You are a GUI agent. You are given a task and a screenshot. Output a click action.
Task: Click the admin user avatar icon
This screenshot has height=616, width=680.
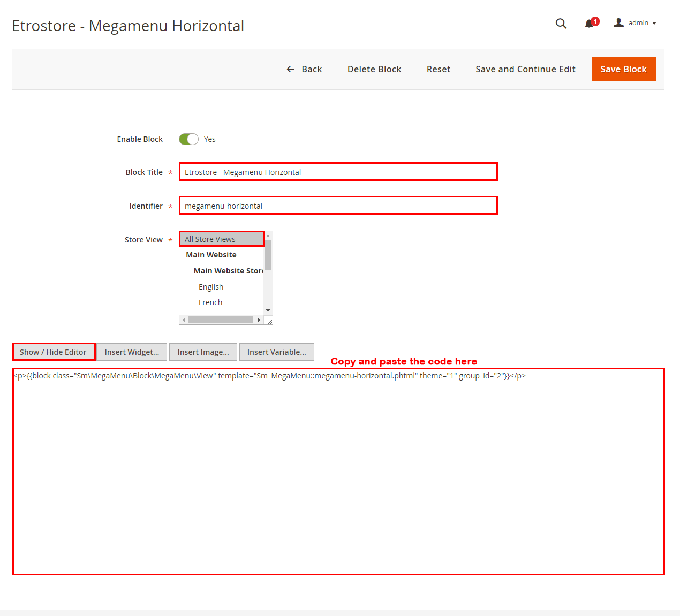(x=618, y=23)
